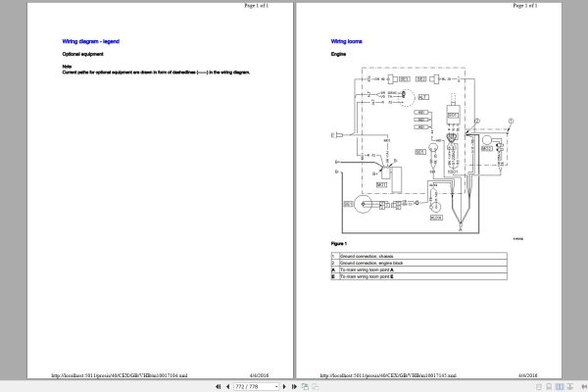Select single page view icon
This screenshot has width=588, height=392.
(539, 386)
